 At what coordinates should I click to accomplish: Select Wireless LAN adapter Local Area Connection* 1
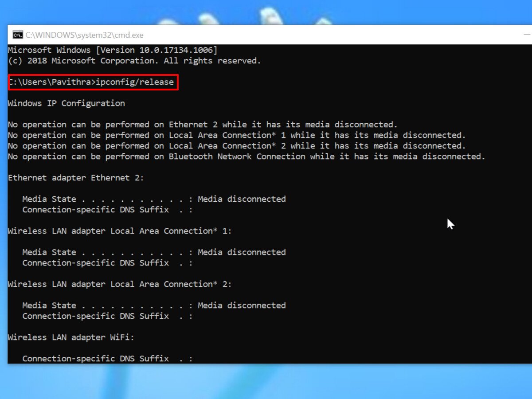pos(119,231)
